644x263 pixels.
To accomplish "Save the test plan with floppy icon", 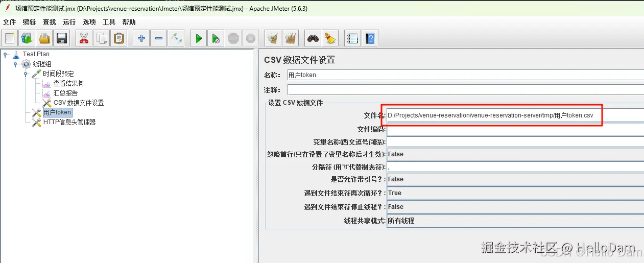I will pyautogui.click(x=62, y=38).
